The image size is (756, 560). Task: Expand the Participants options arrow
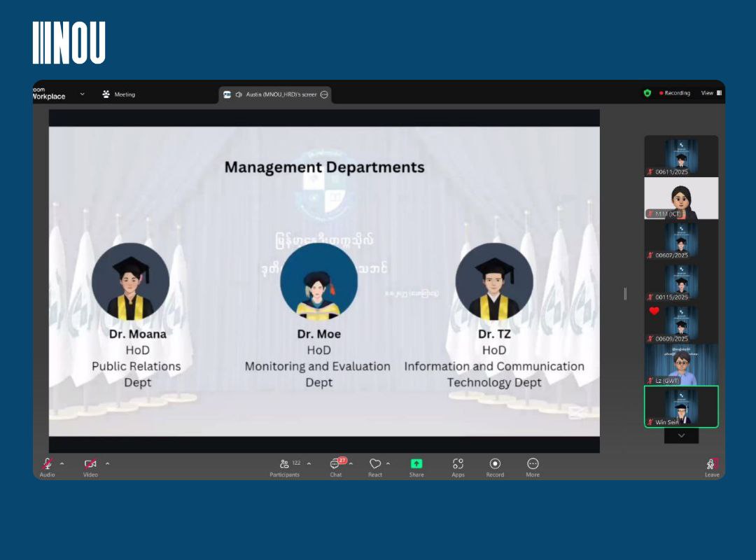(309, 463)
